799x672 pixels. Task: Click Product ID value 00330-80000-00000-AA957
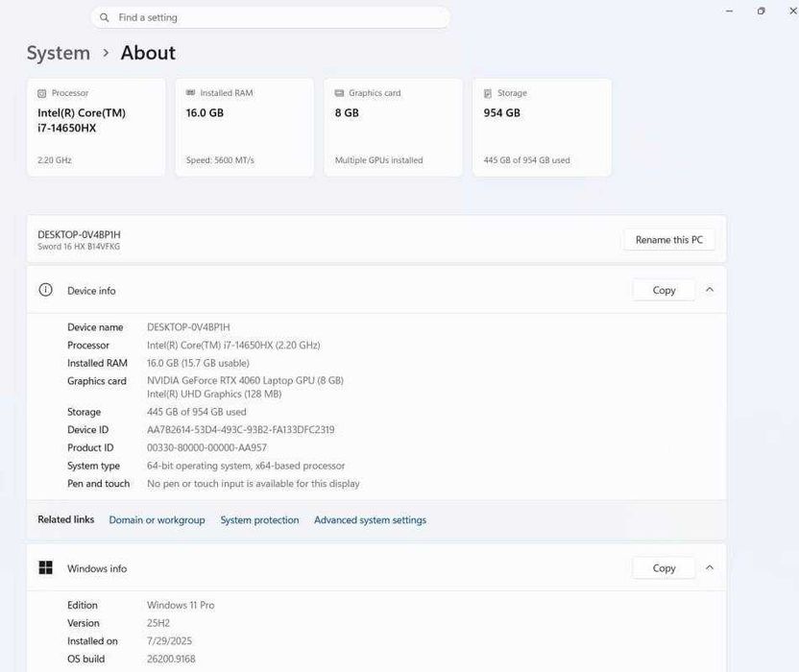pos(206,447)
